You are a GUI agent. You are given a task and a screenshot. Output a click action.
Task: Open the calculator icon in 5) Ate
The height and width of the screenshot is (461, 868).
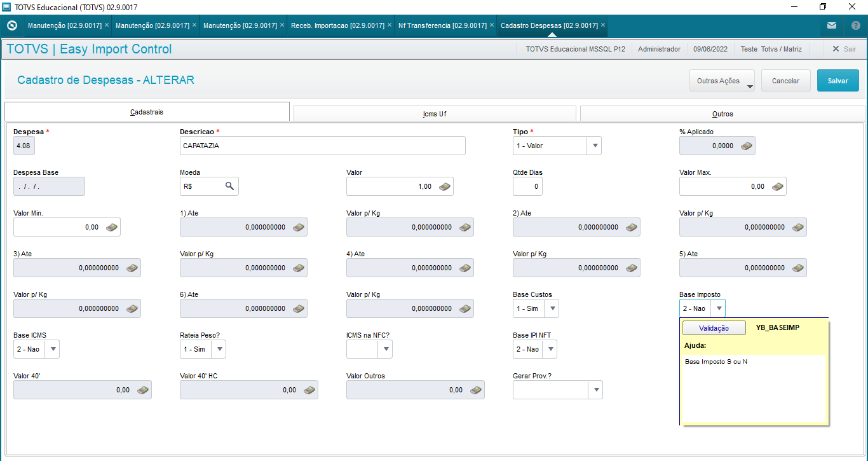(797, 268)
